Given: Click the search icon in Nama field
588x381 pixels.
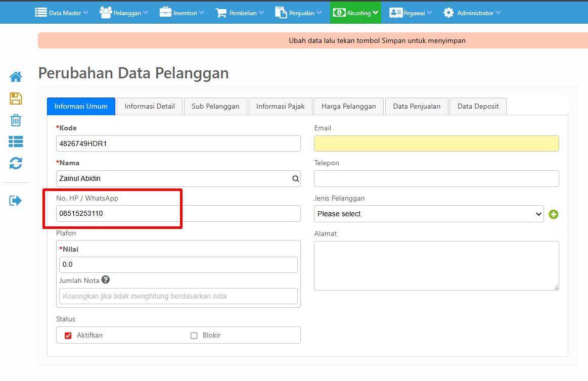Looking at the screenshot, I should click(295, 179).
